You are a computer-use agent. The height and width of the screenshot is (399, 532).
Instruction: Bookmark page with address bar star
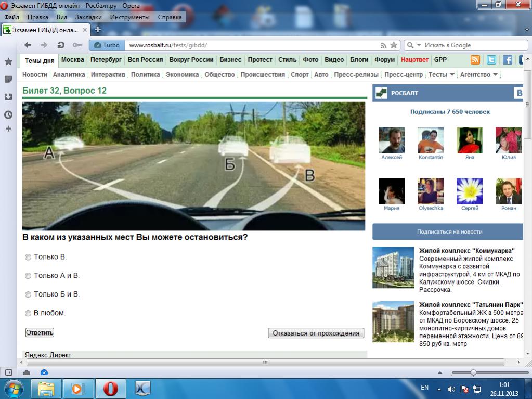[394, 45]
